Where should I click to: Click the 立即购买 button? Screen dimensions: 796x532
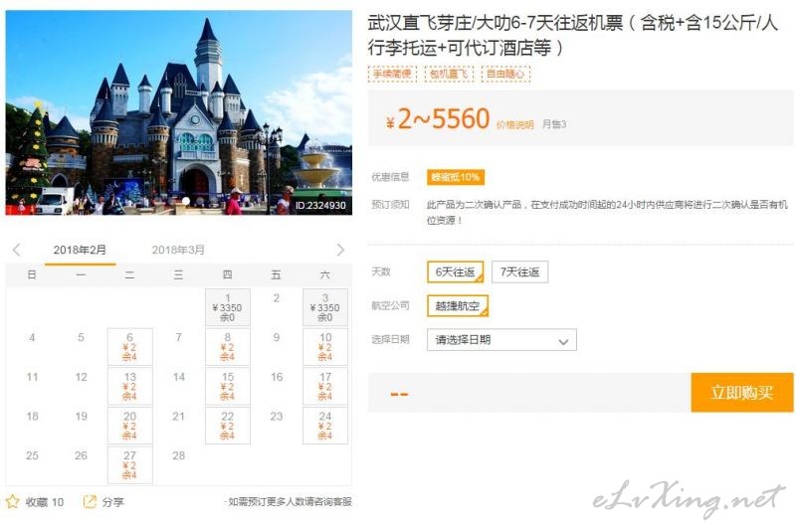[x=741, y=392]
